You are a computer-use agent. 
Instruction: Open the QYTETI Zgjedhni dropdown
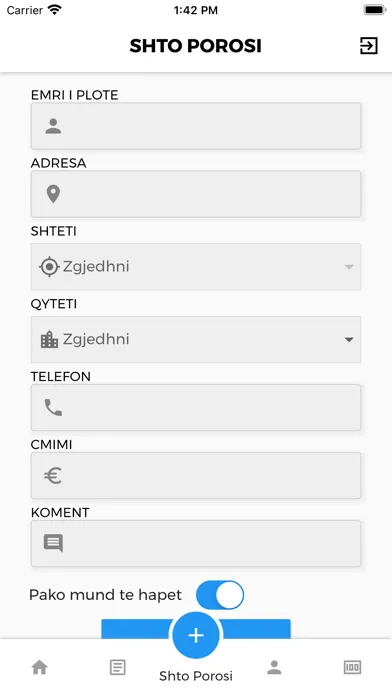point(196,340)
